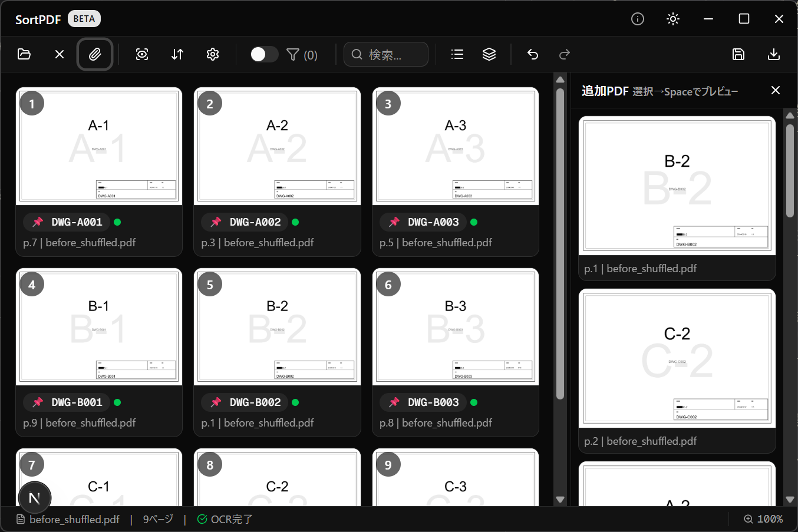
Task: Click the sort arrows icon
Action: 177,54
